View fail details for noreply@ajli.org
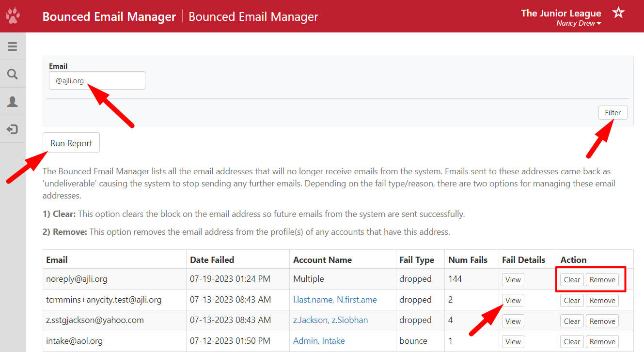Screen dimensions: 644x352 pyautogui.click(x=513, y=280)
